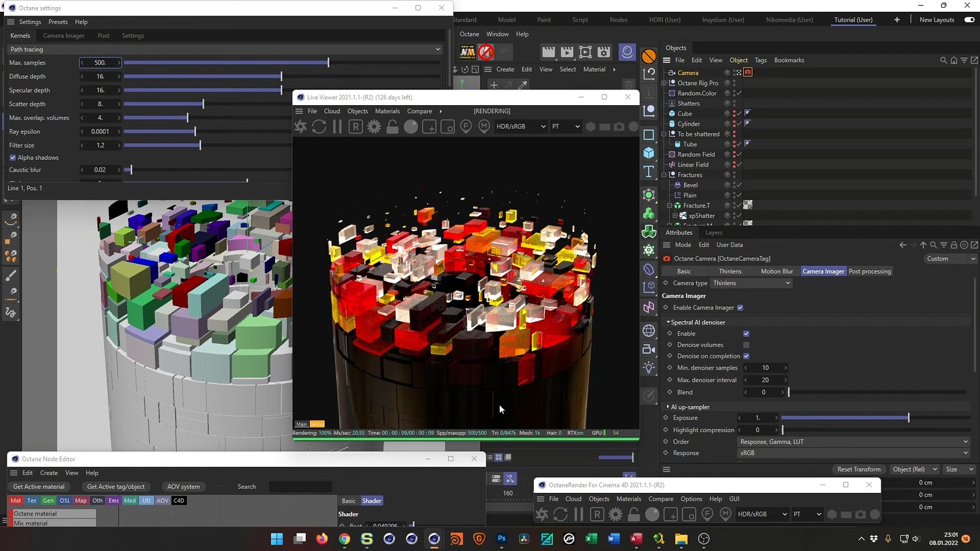
Task: Click the Octane material entry in Node Editor
Action: coord(54,514)
